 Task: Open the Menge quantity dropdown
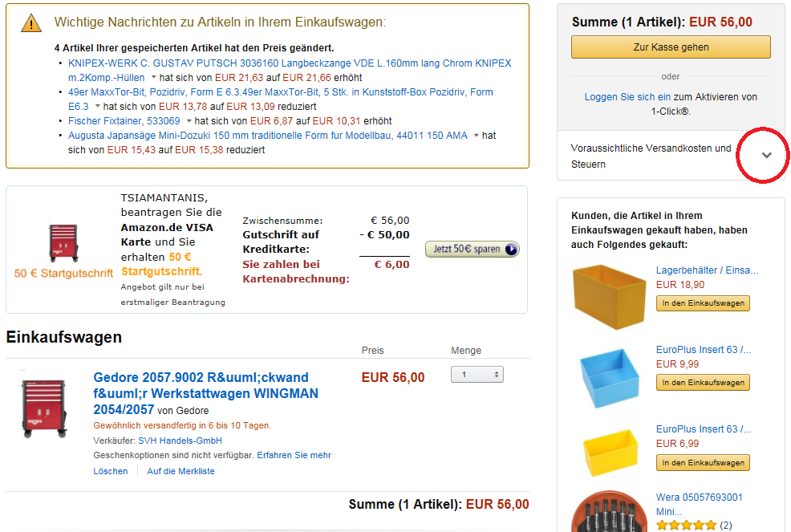coord(477,374)
